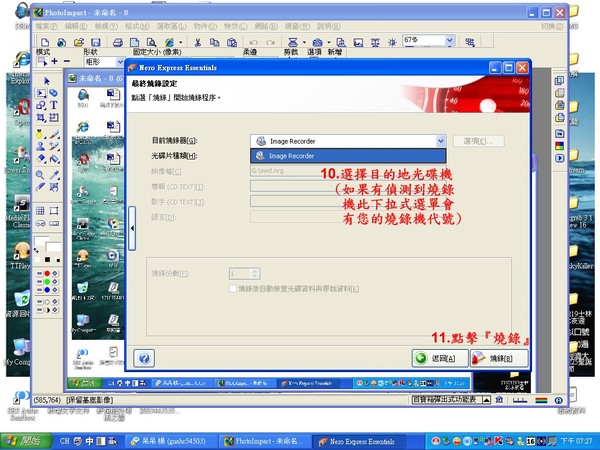
Task: Select the Crop tool in PhotoImpact toolbox
Action: [41, 117]
